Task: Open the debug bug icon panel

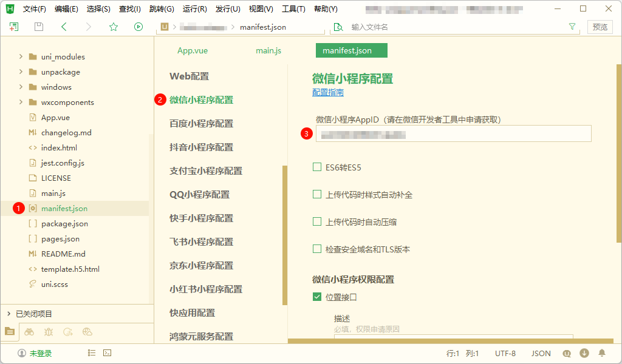Action: (49, 332)
